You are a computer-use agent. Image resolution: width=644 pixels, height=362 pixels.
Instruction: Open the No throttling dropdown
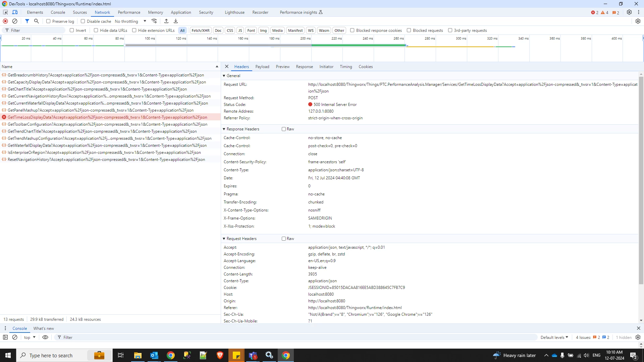pos(130,21)
